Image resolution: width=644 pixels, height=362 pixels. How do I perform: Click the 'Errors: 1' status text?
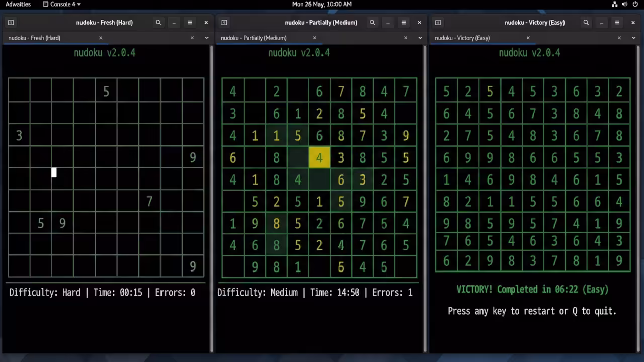(392, 293)
